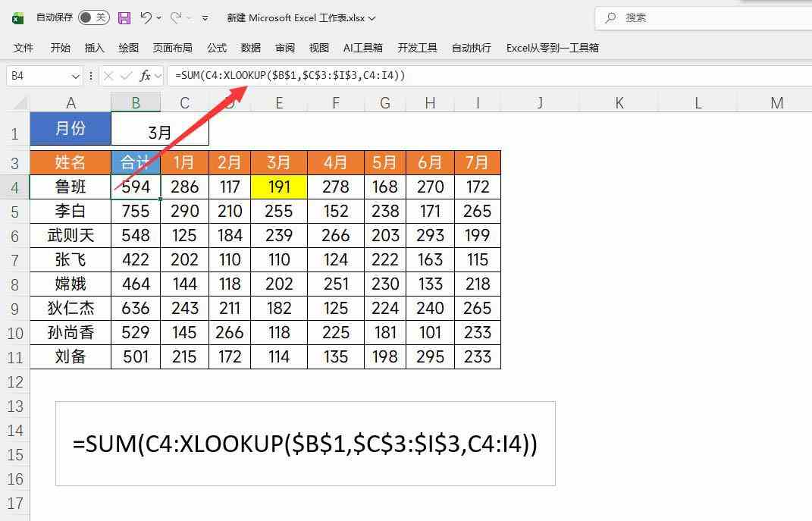Open the Undo history dropdown arrow
Screen dimensions: 812x521
[160, 17]
